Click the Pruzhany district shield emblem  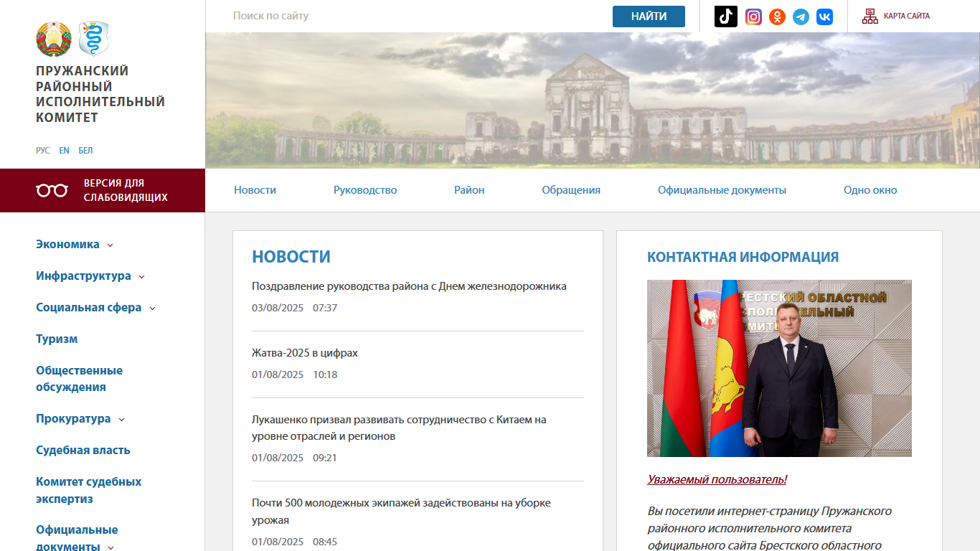coord(93,39)
